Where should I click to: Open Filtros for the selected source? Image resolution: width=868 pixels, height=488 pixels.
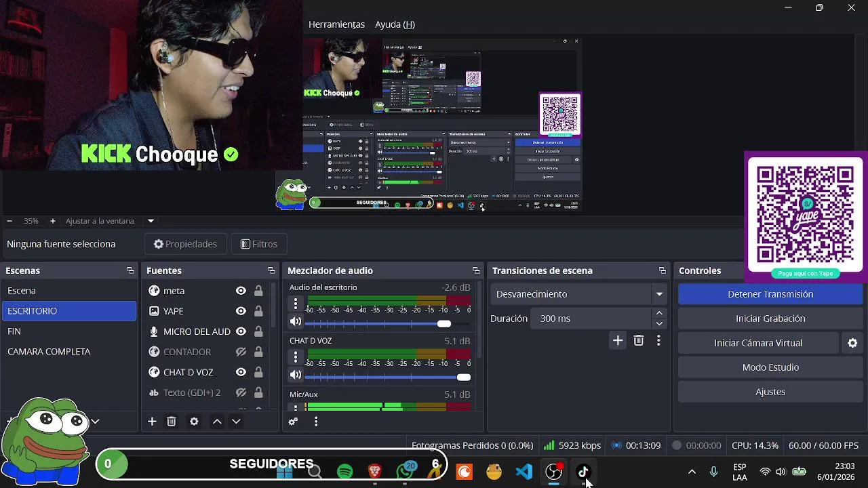(x=259, y=244)
